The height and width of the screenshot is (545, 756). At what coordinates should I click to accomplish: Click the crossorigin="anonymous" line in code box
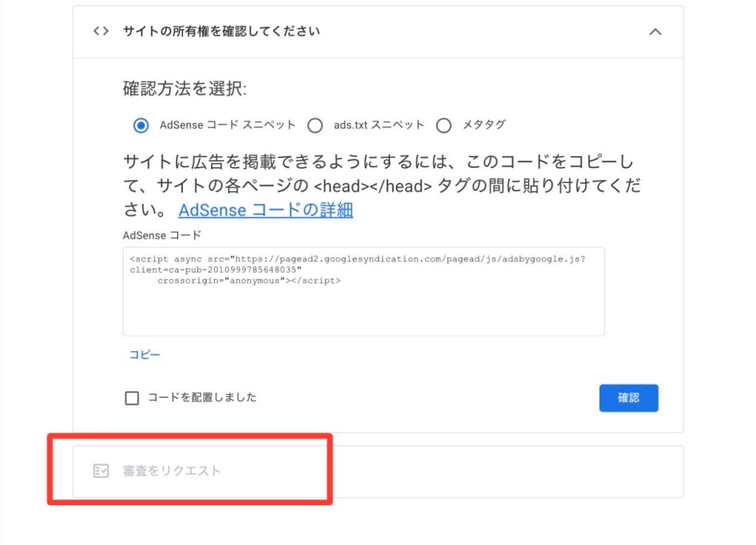point(249,281)
